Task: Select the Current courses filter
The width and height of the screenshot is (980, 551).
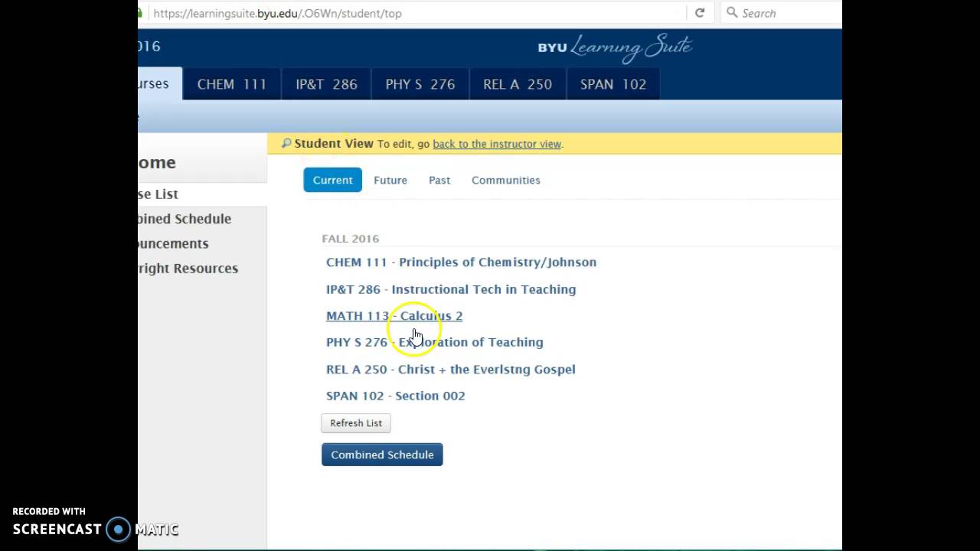Action: click(x=333, y=180)
